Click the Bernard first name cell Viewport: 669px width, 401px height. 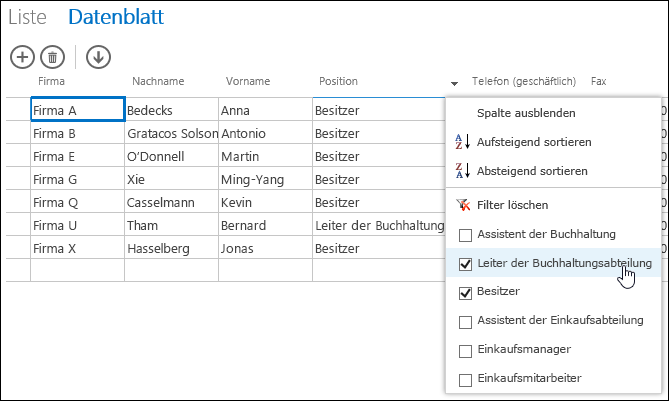click(265, 224)
